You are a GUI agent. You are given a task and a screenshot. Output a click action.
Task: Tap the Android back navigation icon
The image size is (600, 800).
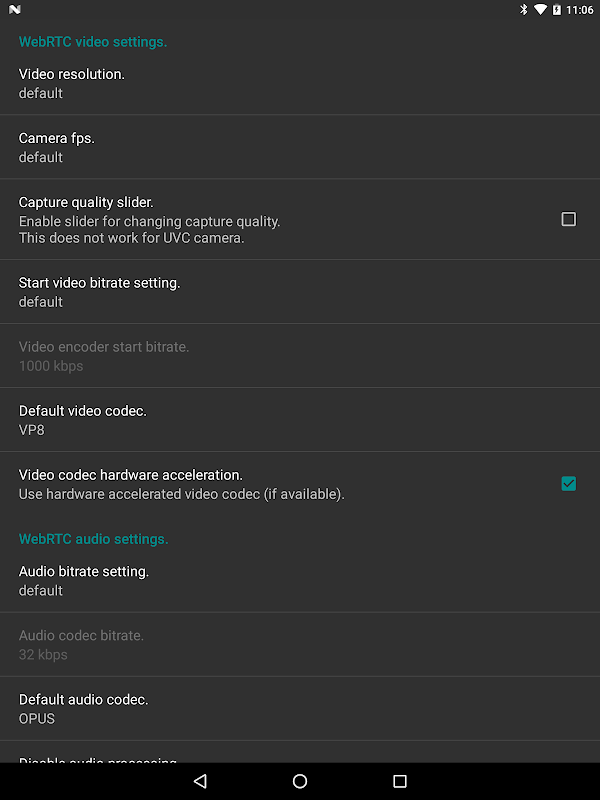(200, 781)
